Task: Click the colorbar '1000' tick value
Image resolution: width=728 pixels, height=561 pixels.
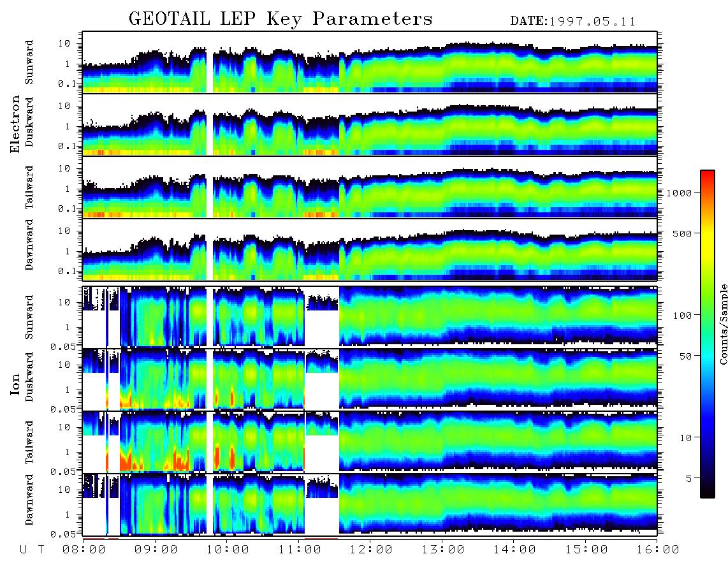Action: pos(679,193)
